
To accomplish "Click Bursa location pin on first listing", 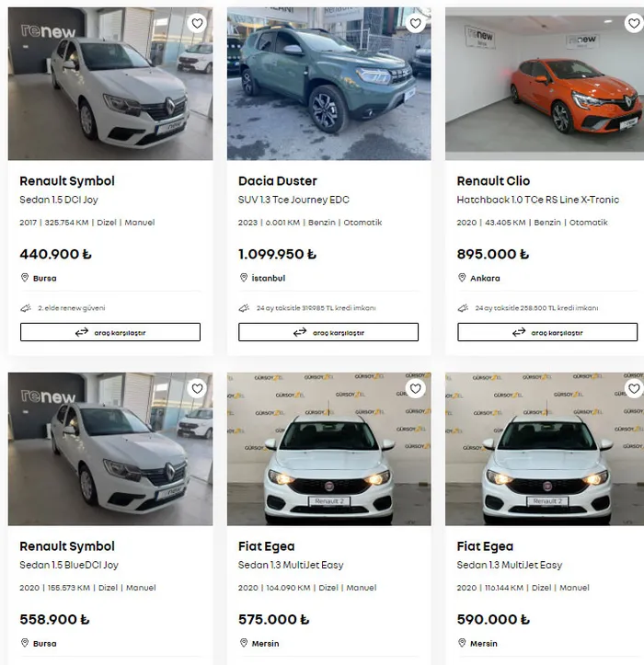I will [x=25, y=278].
